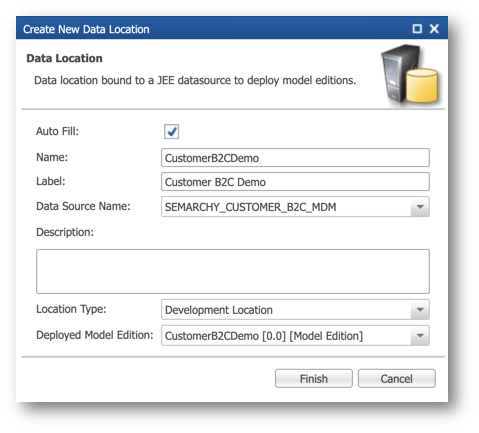Click the bold Data Location heading
Viewport: 479px width, 433px height.
[x=64, y=58]
